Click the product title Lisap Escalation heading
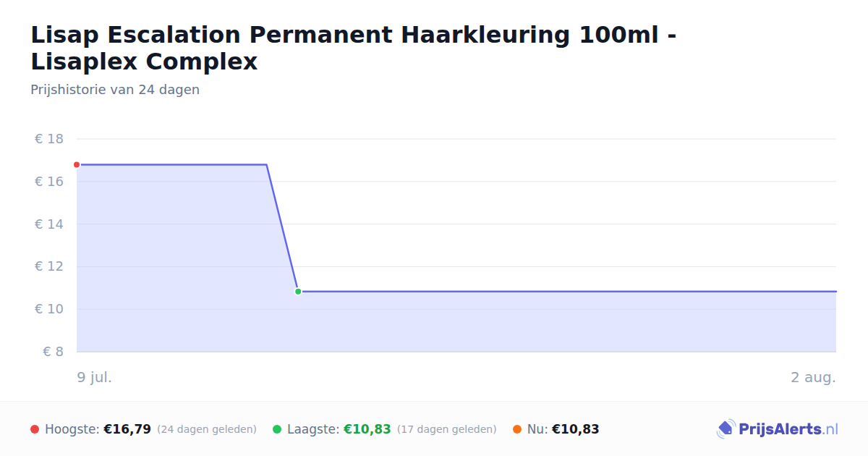Image resolution: width=868 pixels, height=456 pixels. point(354,48)
